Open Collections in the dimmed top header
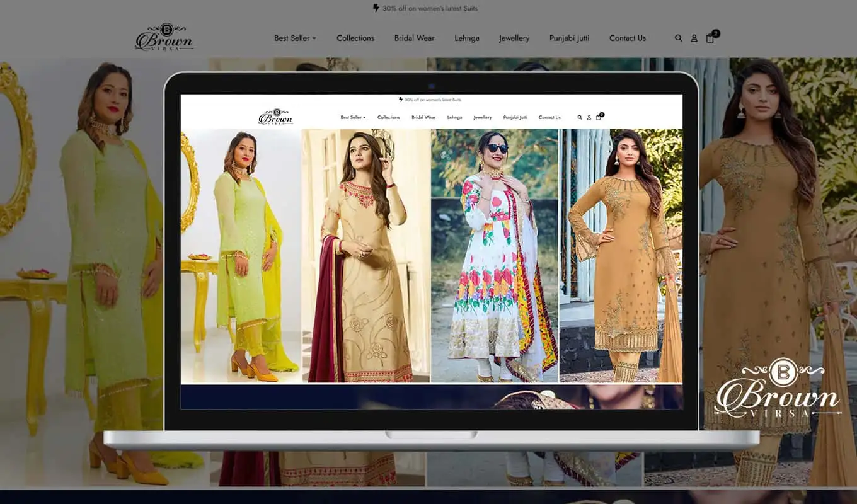857x504 pixels. 355,38
